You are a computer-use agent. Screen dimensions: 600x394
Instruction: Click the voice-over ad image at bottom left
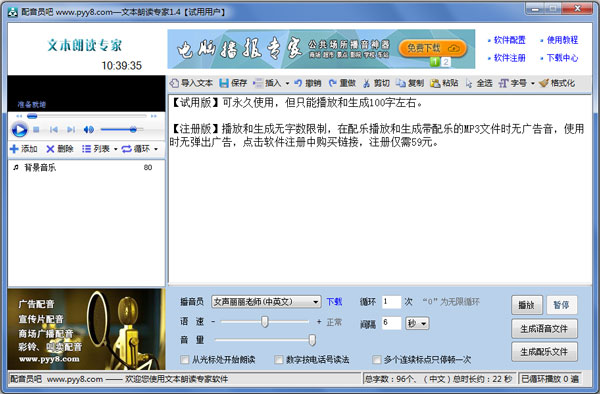tap(86, 329)
